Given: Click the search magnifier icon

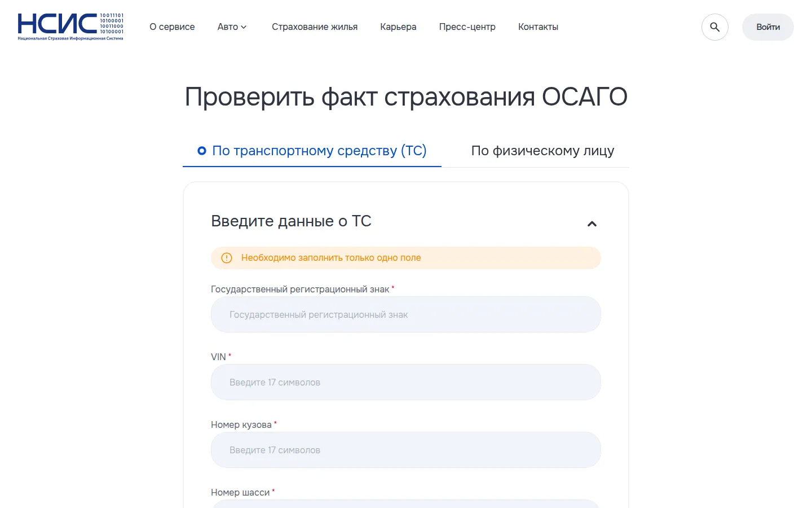Looking at the screenshot, I should (x=714, y=27).
